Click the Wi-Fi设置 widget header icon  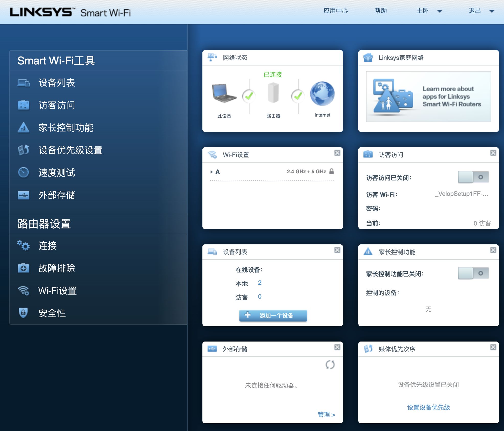(212, 155)
